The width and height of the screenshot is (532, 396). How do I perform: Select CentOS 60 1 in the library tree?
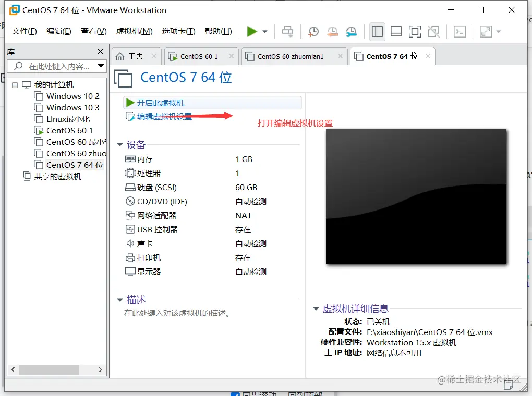(x=69, y=131)
